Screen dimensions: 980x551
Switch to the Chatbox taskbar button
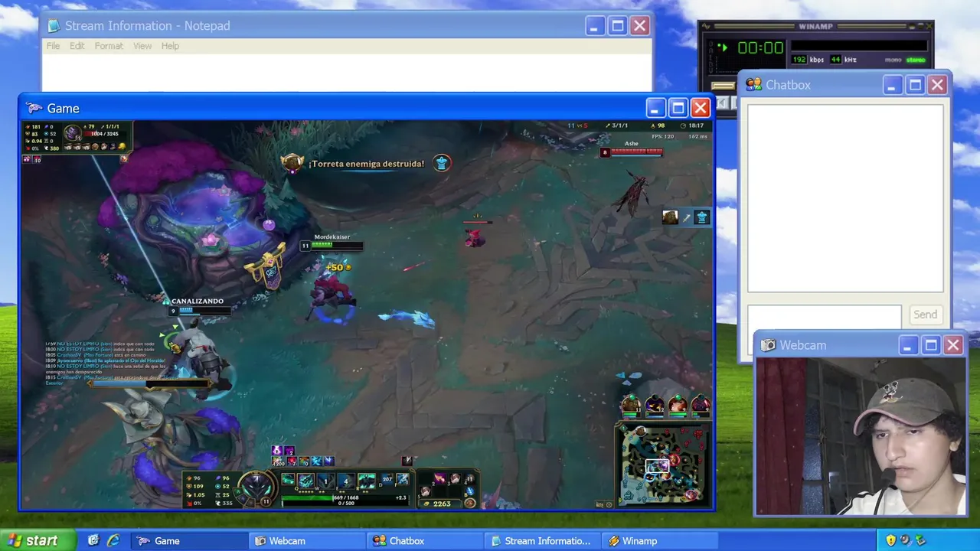click(425, 541)
